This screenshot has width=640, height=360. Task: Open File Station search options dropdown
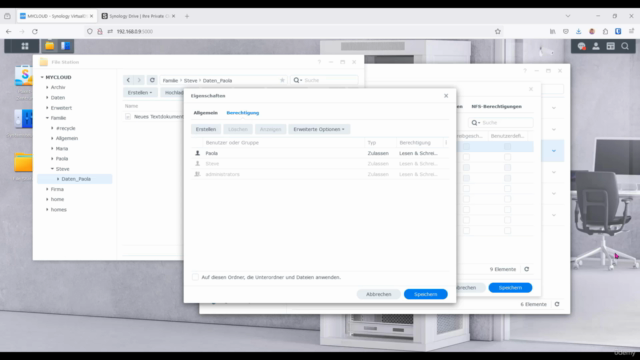click(298, 80)
